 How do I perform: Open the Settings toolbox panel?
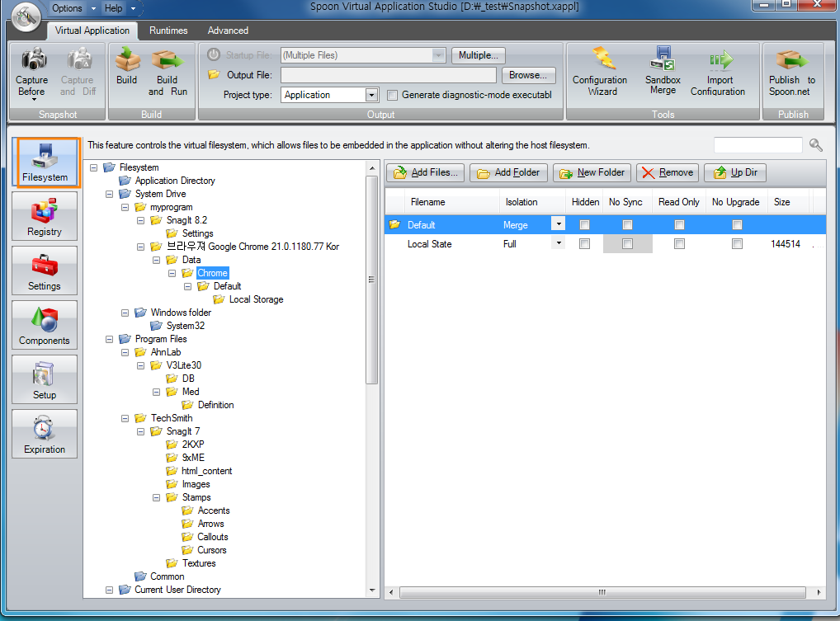click(x=45, y=271)
